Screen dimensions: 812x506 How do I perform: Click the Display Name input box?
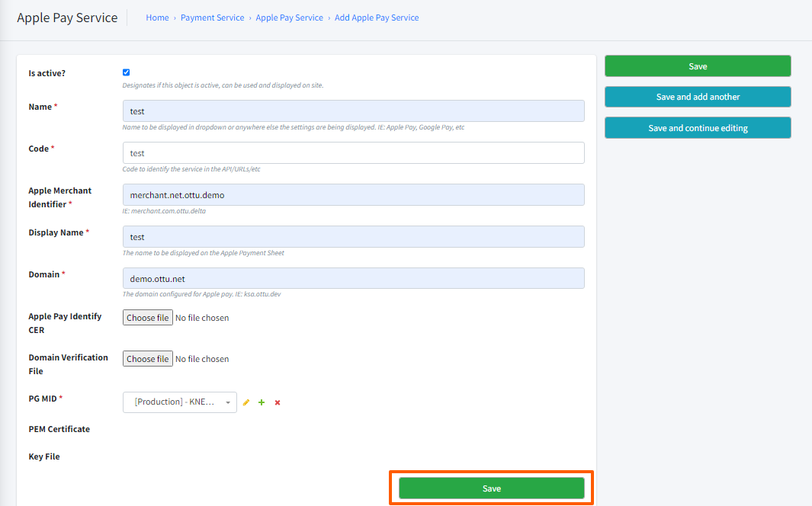pyautogui.click(x=353, y=237)
